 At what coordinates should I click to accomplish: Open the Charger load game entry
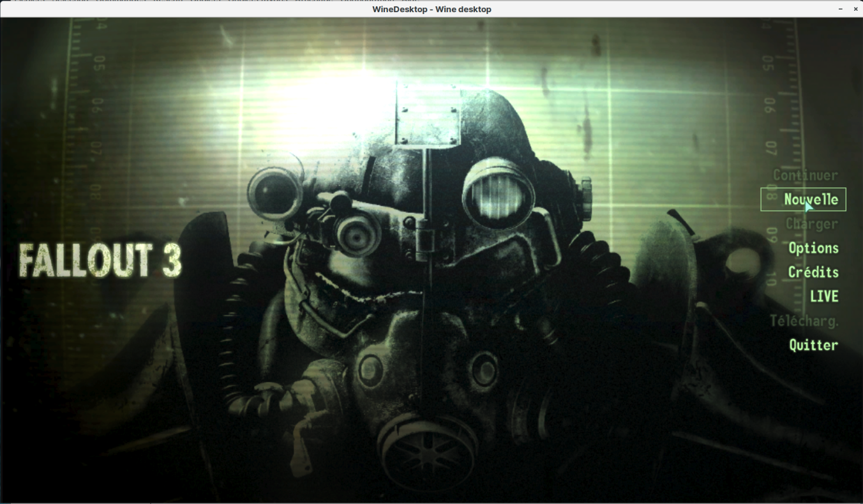click(811, 224)
